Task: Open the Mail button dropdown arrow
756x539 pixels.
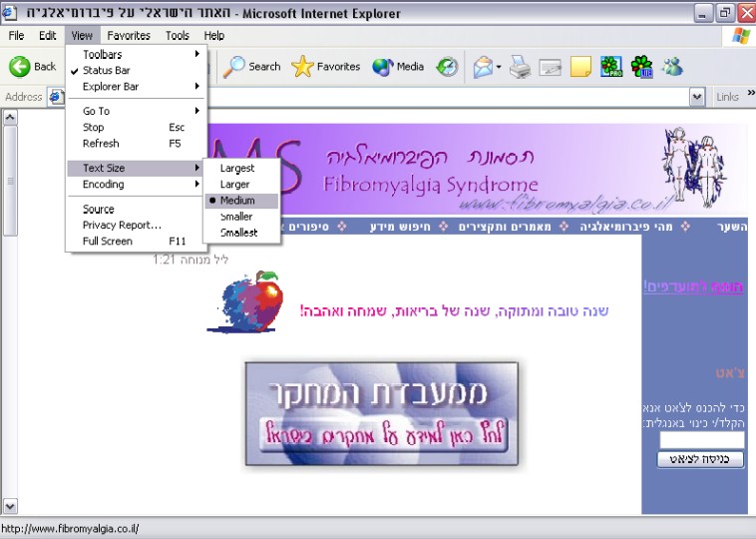Action: click(x=499, y=67)
